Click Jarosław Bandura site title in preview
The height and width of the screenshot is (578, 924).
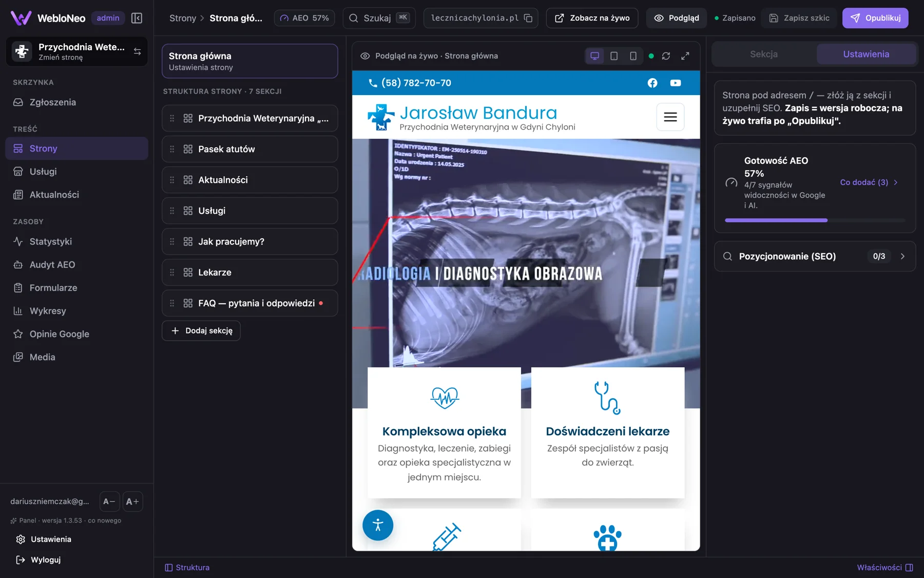pos(478,113)
